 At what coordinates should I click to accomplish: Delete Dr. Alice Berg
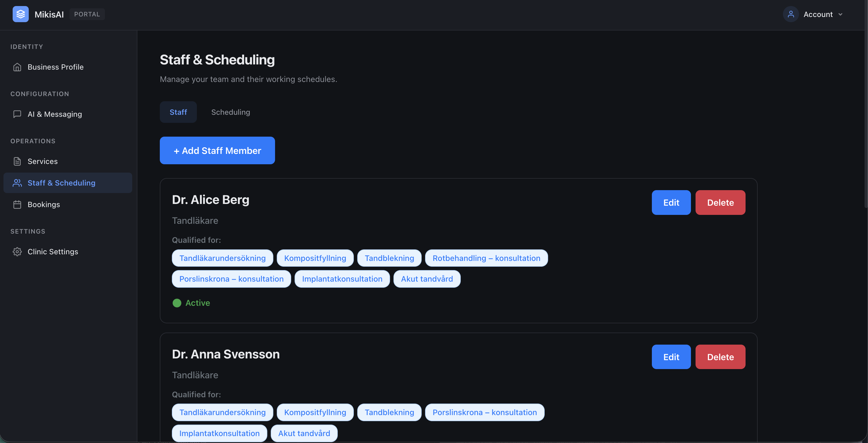click(721, 203)
